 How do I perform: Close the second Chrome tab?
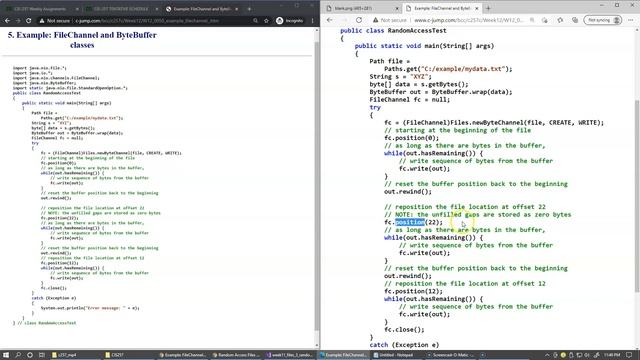coord(156,9)
